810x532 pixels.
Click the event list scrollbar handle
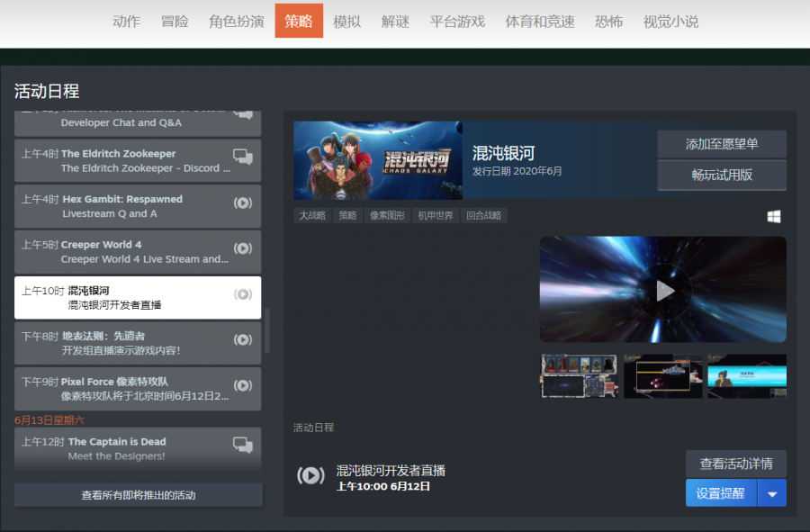[267, 330]
